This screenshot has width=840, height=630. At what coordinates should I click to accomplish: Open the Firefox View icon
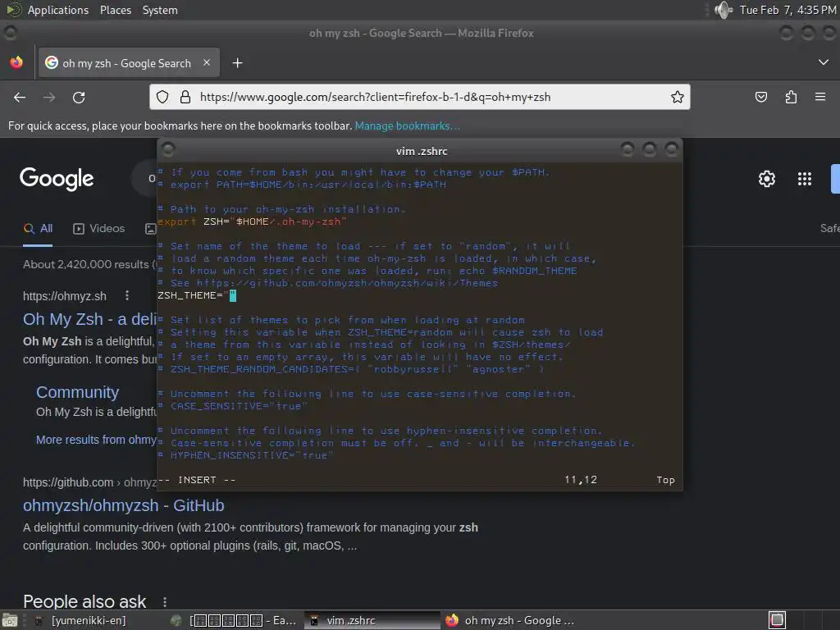tap(16, 62)
